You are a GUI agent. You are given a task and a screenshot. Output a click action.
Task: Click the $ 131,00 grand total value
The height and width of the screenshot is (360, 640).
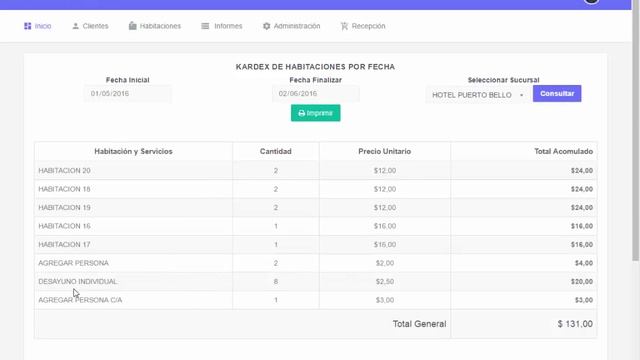[x=575, y=324]
